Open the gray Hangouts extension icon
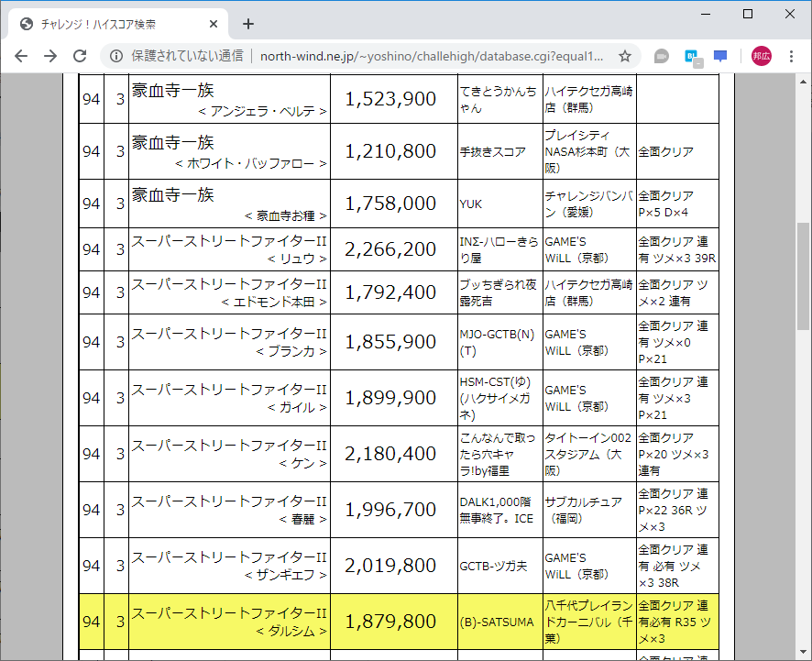Screen dimensions: 812x661 click(660, 56)
